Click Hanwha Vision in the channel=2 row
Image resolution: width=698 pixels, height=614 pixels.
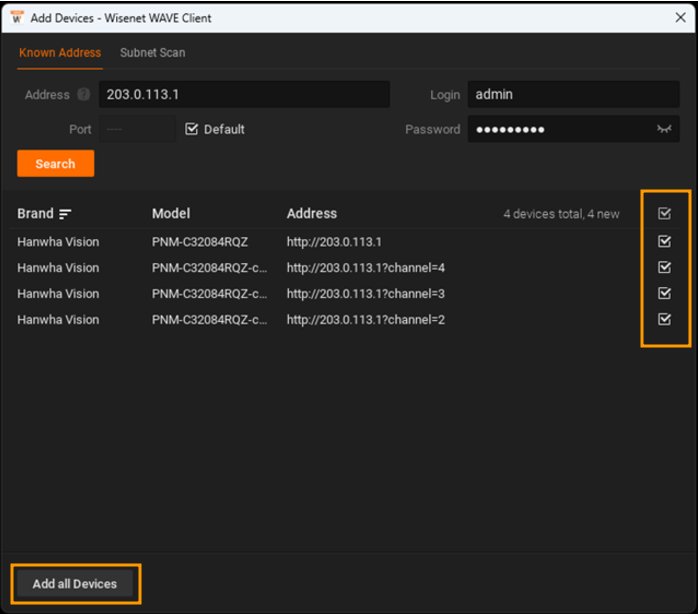[x=58, y=320]
